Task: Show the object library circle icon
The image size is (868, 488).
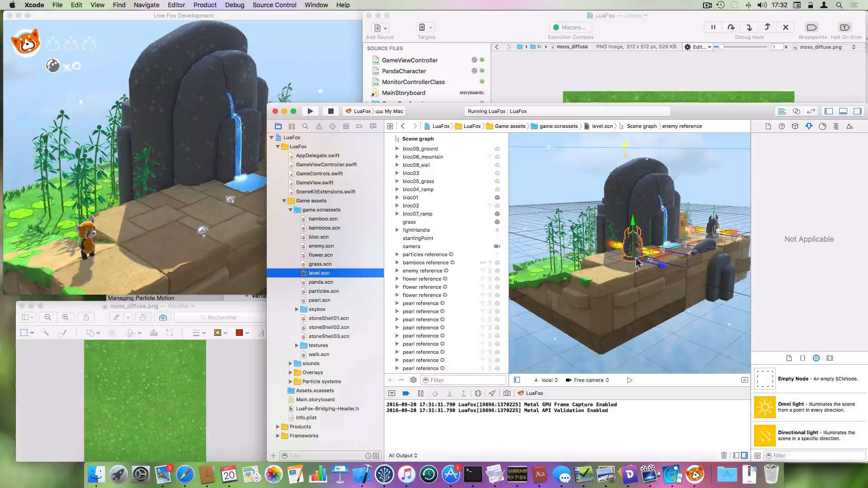Action: 816,358
